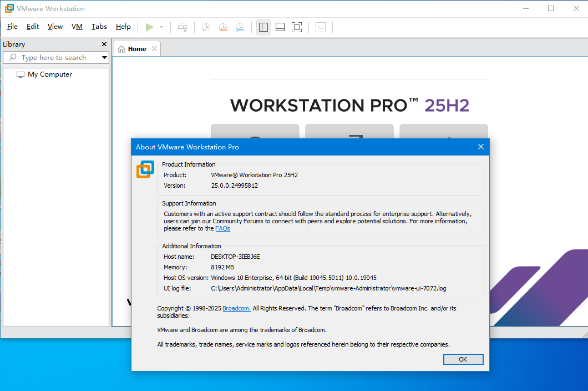Select My Computer in the library tree
Image resolution: width=588 pixels, height=391 pixels.
click(x=49, y=74)
